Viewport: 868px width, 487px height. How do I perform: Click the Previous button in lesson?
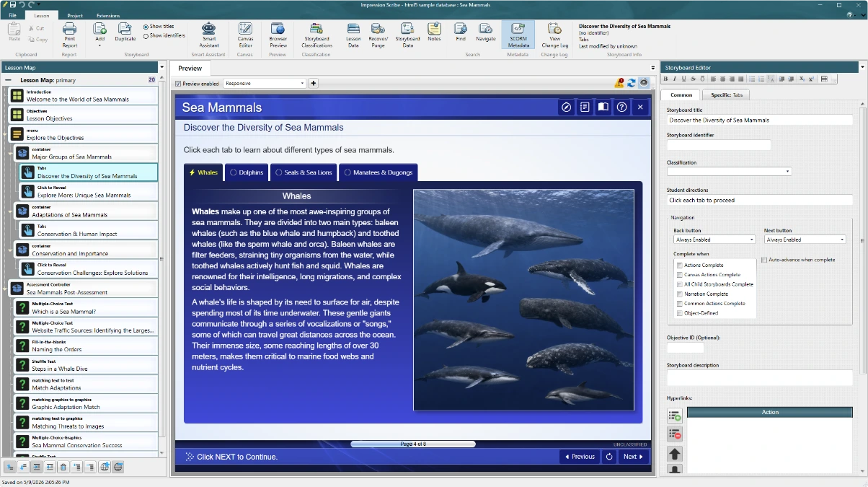[x=580, y=456]
